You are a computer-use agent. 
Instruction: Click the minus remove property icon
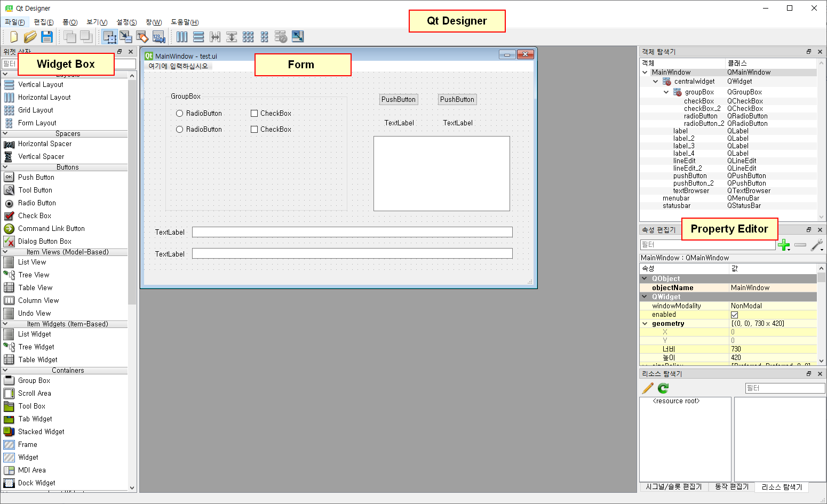(800, 245)
